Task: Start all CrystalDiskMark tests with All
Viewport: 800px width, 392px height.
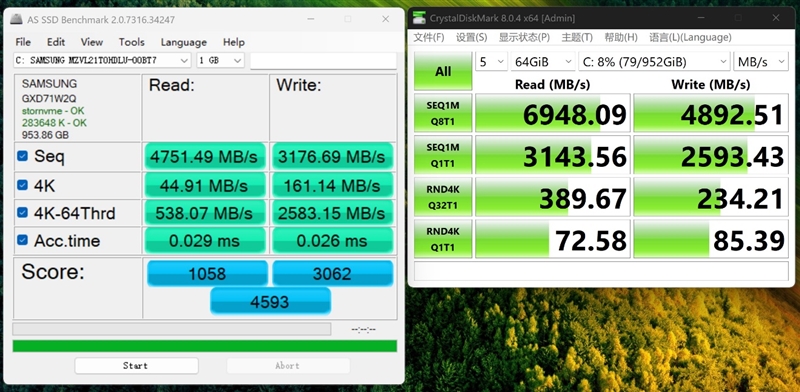Action: pyautogui.click(x=443, y=71)
